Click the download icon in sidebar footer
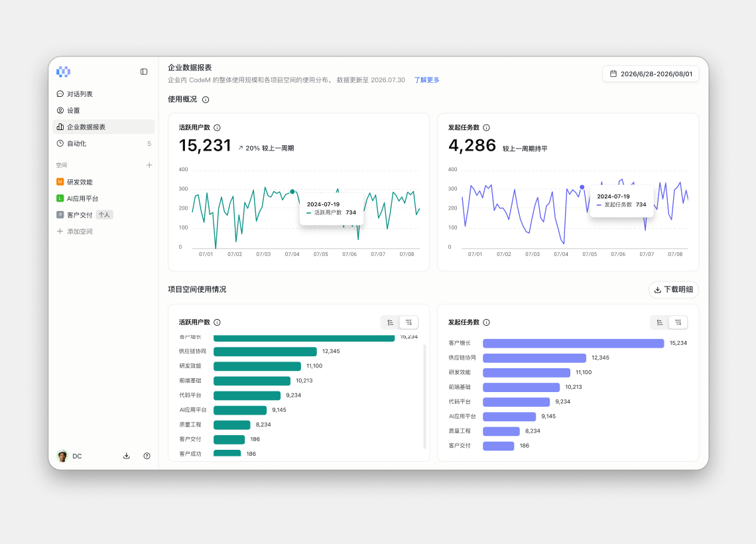The height and width of the screenshot is (544, 756). [126, 456]
